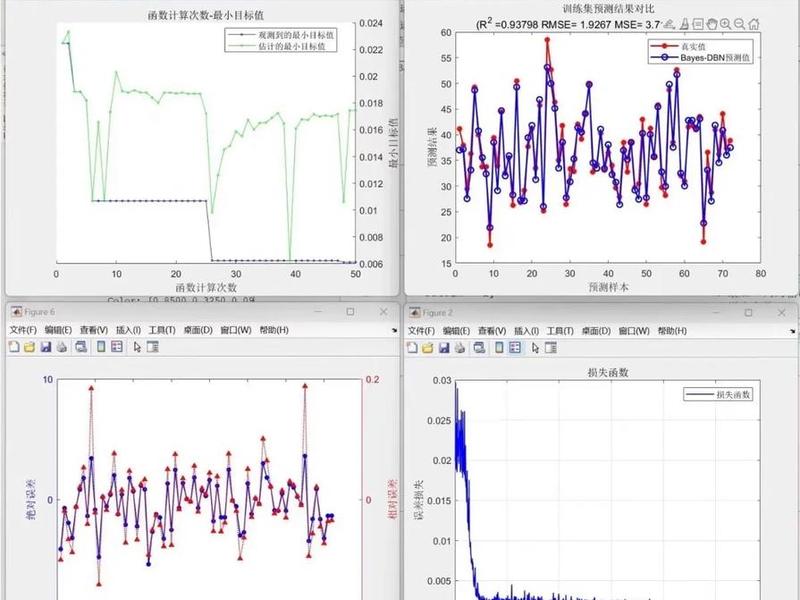The width and height of the screenshot is (800, 600).
Task: Open 窗口(W) menu in Figure 6
Action: [236, 330]
